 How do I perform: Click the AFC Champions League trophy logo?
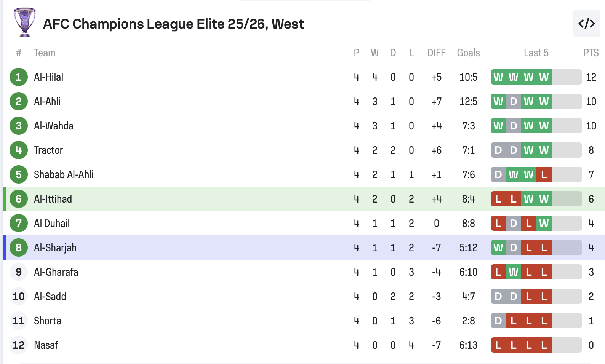click(x=25, y=22)
